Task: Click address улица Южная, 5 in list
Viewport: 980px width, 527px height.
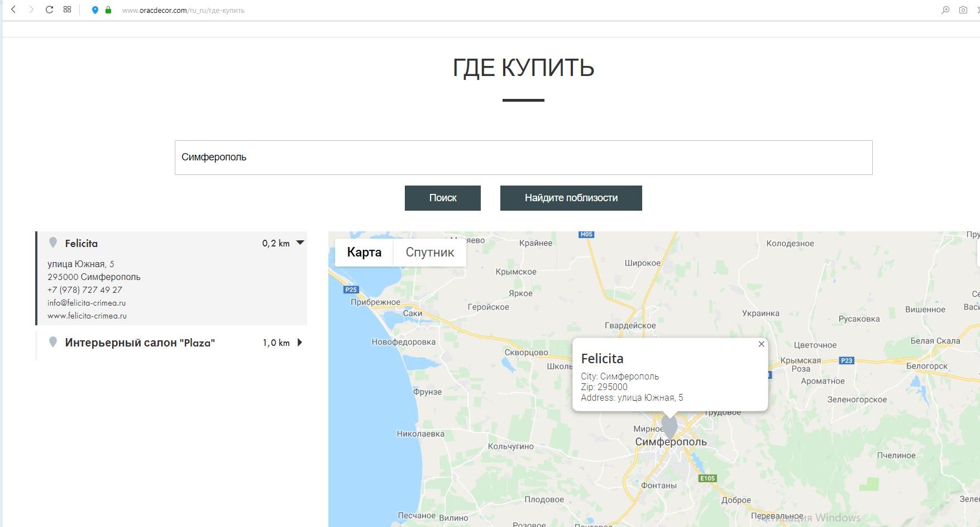Action: pyautogui.click(x=81, y=264)
